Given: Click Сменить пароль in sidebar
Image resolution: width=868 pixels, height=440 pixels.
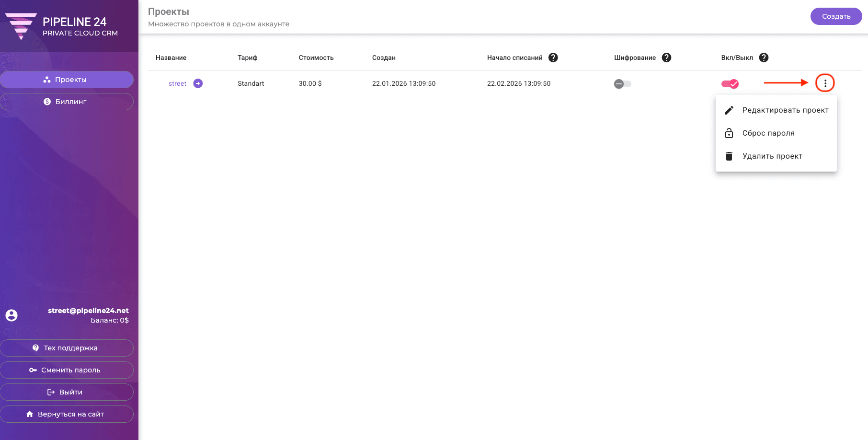Looking at the screenshot, I should point(67,370).
